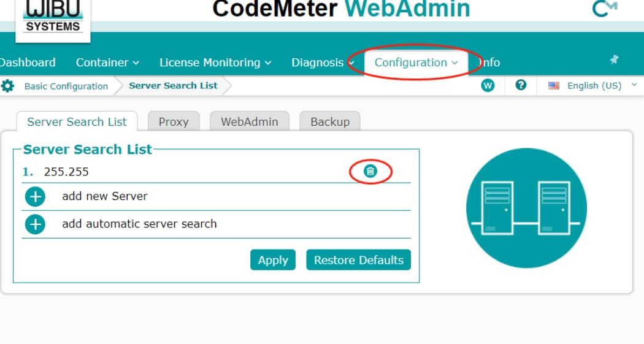Screen dimensions: 644x344
Task: Click the Apply button
Action: pos(273,260)
